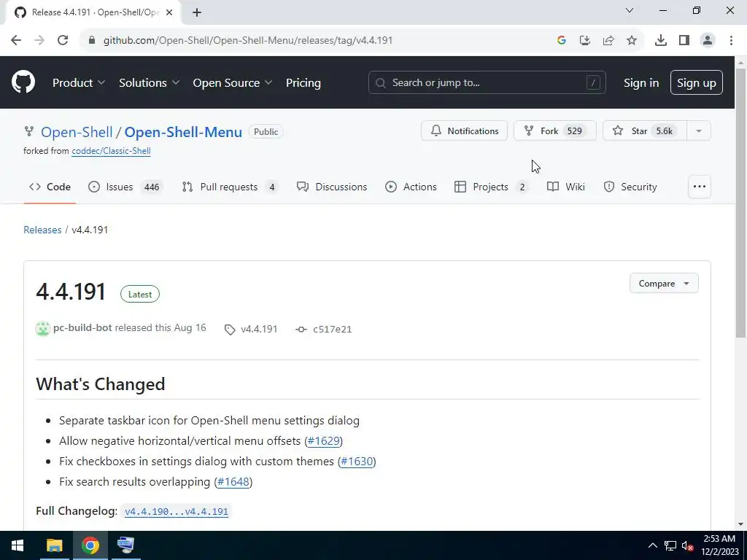This screenshot has width=747, height=560.
Task: Open the Chrome three-dot menu
Action: (x=731, y=40)
